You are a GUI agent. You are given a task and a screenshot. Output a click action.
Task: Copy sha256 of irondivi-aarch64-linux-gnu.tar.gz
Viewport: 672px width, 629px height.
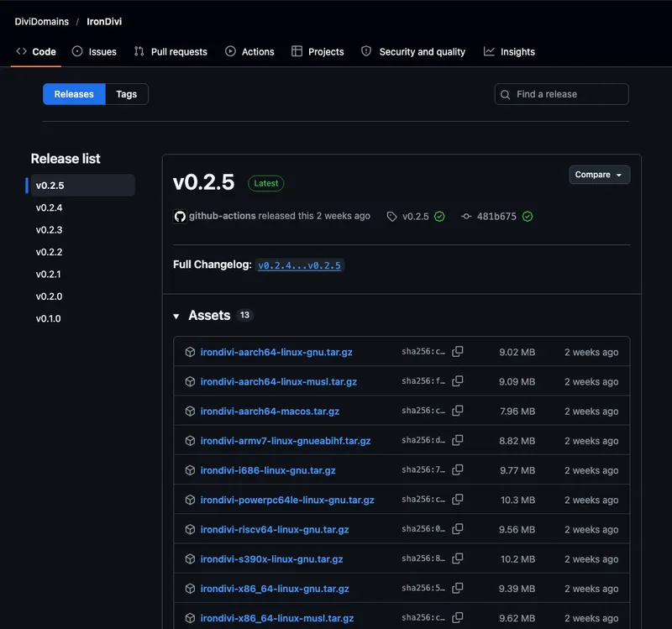click(x=457, y=351)
